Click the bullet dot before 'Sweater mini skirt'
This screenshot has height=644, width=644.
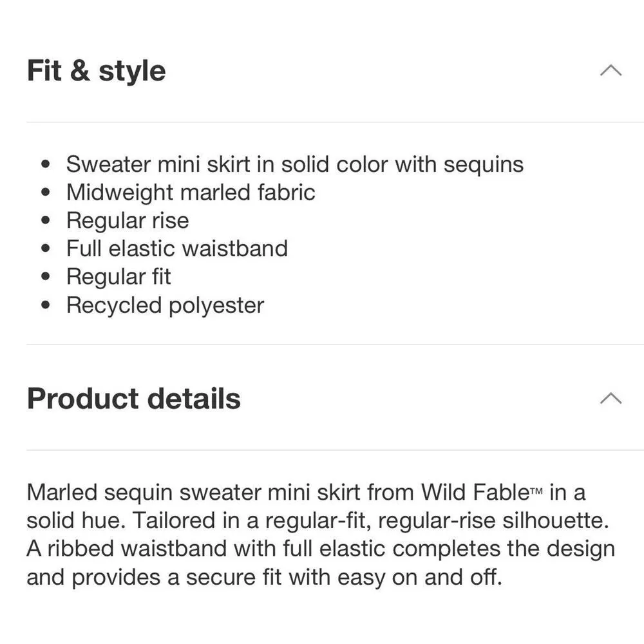[45, 165]
